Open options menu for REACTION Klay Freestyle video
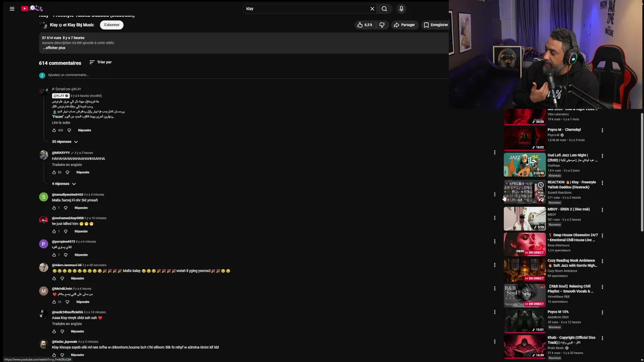 (x=602, y=183)
